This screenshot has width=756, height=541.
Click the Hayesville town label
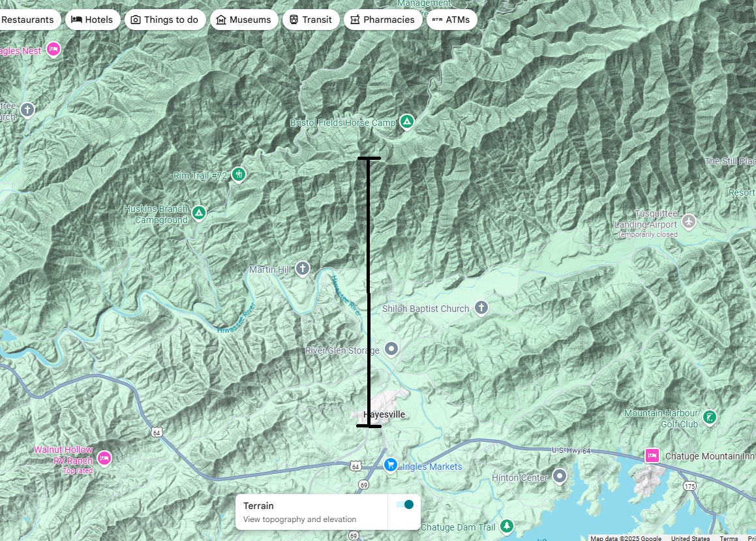(x=384, y=414)
